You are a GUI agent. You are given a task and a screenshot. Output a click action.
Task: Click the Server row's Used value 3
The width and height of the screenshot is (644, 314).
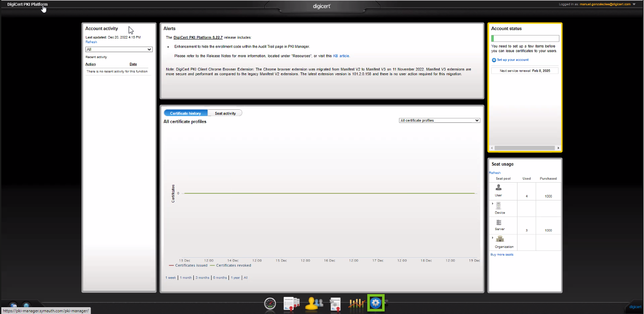tap(526, 231)
